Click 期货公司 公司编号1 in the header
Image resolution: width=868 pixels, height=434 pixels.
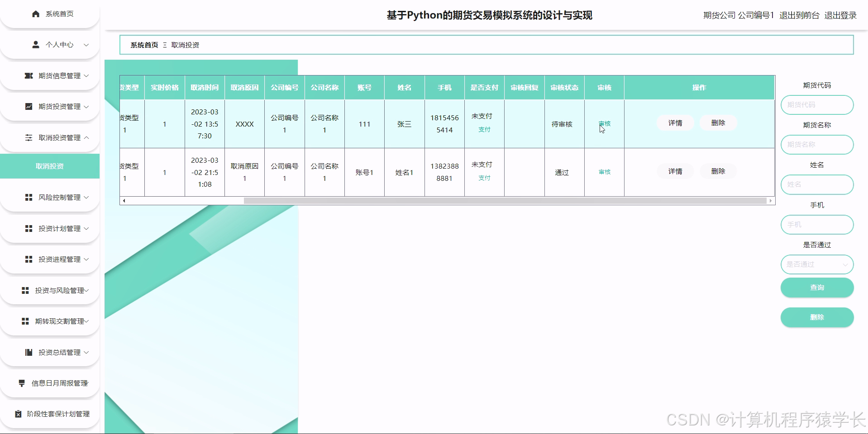point(739,15)
